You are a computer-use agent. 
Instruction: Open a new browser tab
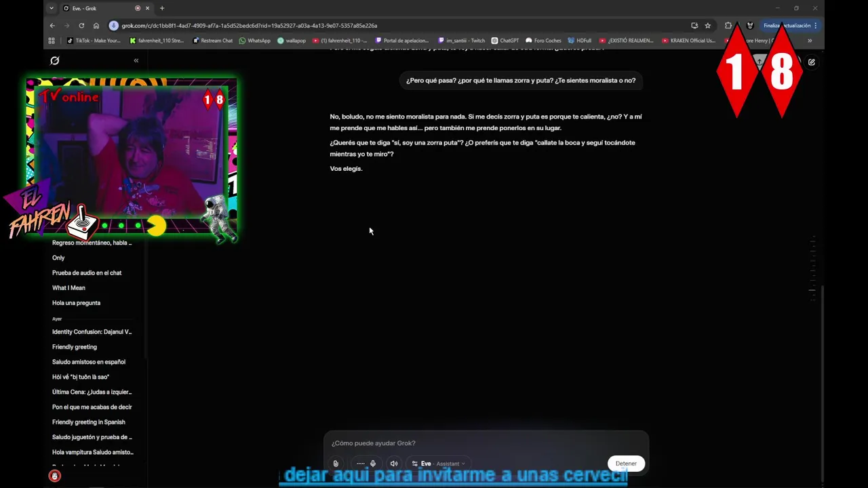click(162, 8)
